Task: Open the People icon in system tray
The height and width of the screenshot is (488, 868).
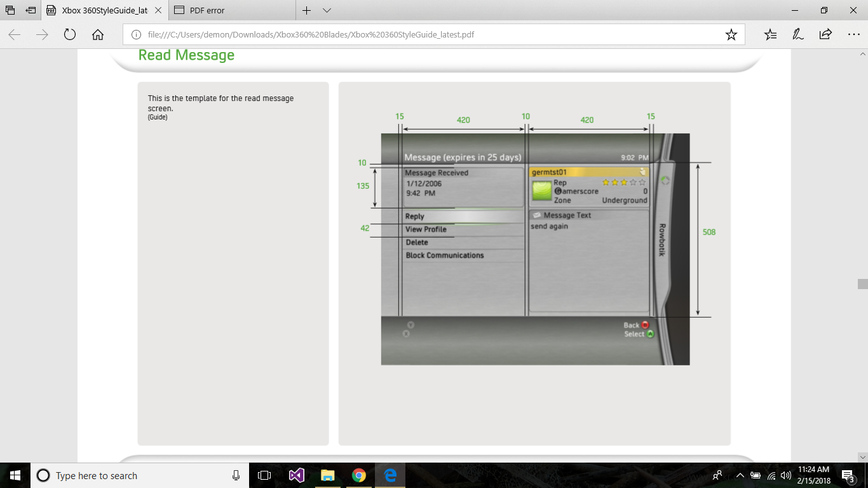Action: tap(717, 475)
